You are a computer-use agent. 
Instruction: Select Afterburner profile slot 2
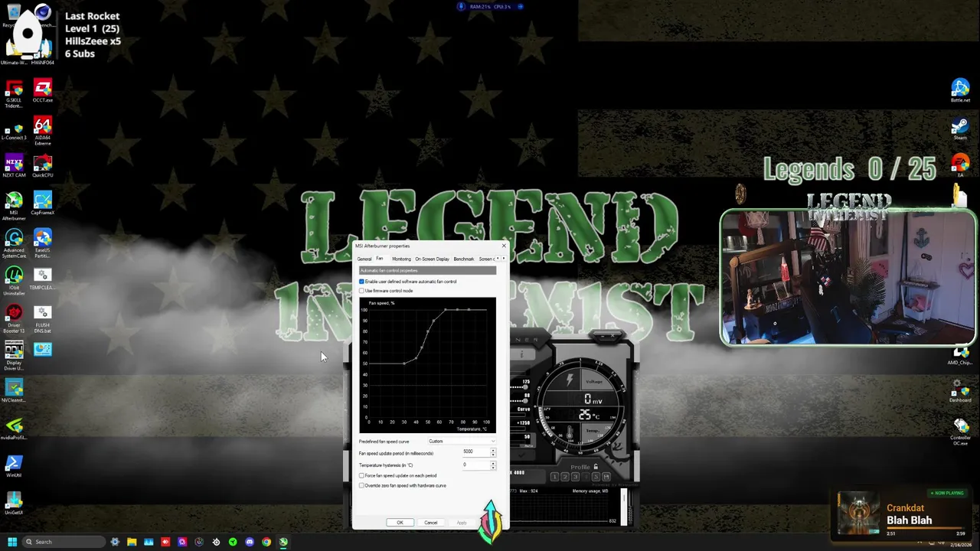pos(565,477)
